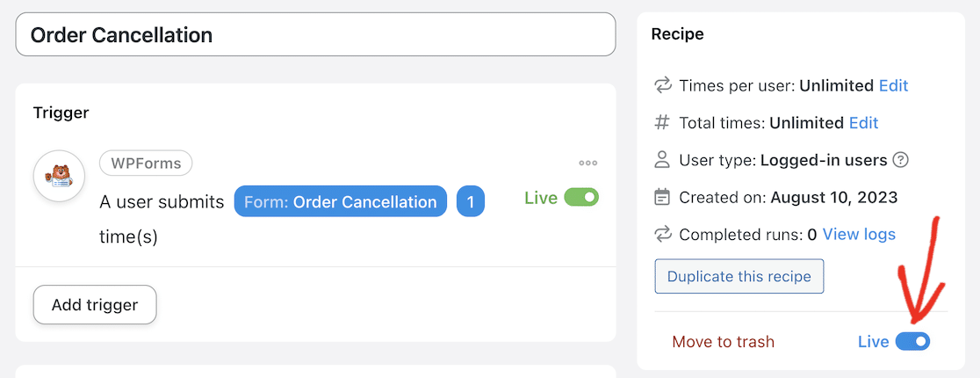This screenshot has height=378, width=980.
Task: Click the Add trigger button
Action: coord(95,305)
